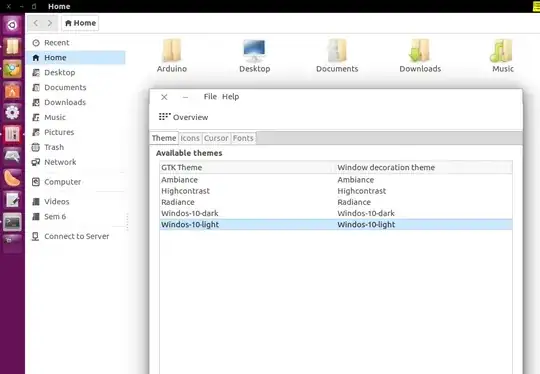Screen dimensions: 540x374
Task: Switch to the Theme tab
Action: pyautogui.click(x=164, y=138)
